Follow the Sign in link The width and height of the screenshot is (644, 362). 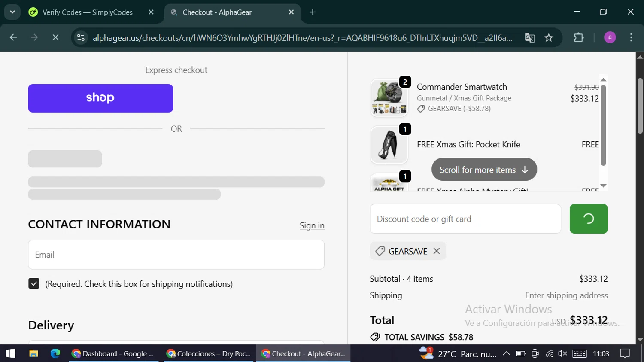[312, 225]
